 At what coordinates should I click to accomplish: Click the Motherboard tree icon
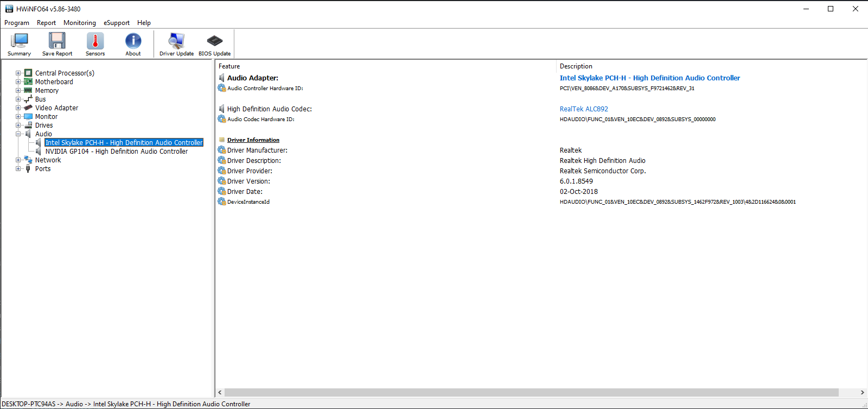[x=28, y=81]
